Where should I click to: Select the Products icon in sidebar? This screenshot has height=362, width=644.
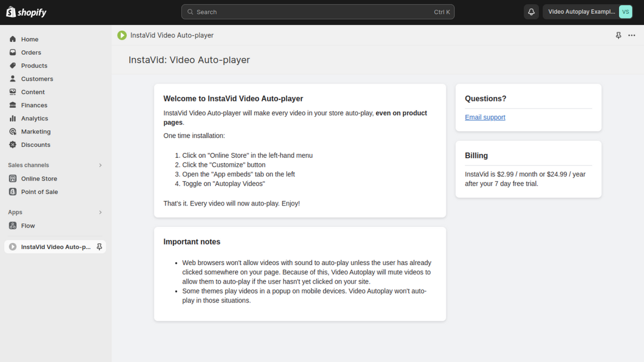click(12, 65)
